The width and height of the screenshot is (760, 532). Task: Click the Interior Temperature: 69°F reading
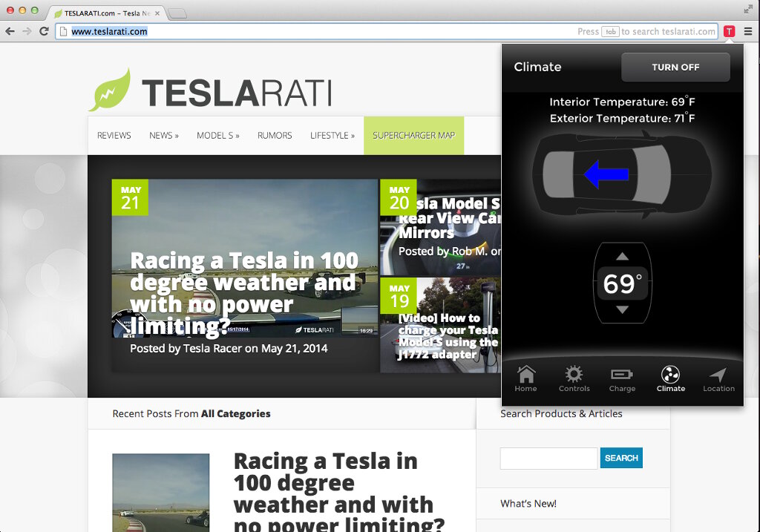coord(623,102)
